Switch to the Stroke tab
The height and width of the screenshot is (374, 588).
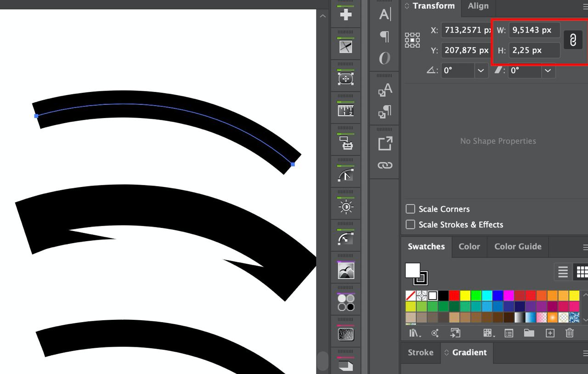(x=420, y=353)
